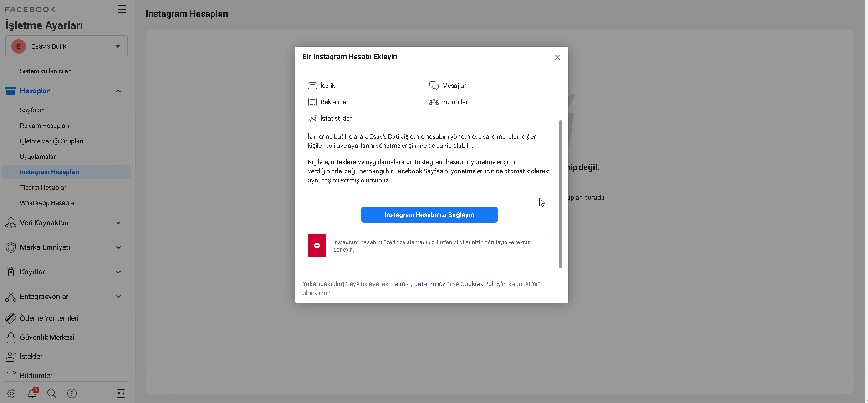Click the error message text in alert

click(x=431, y=246)
